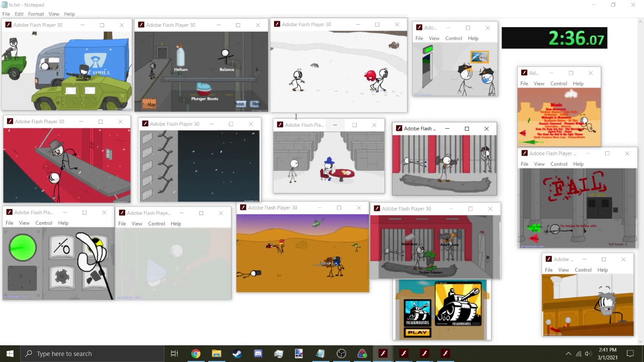
Task: Choose the Helium tank option
Action: [180, 58]
